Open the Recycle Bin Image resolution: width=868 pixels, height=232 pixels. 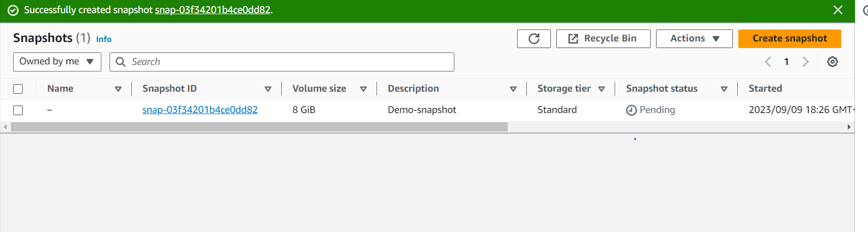[x=603, y=39]
